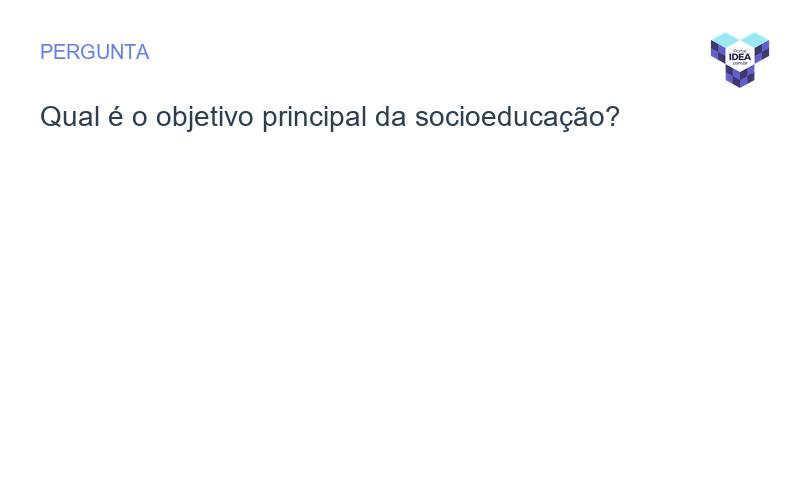Click the word "socioeducação" in the question
The width and height of the screenshot is (800, 500).
tap(508, 117)
